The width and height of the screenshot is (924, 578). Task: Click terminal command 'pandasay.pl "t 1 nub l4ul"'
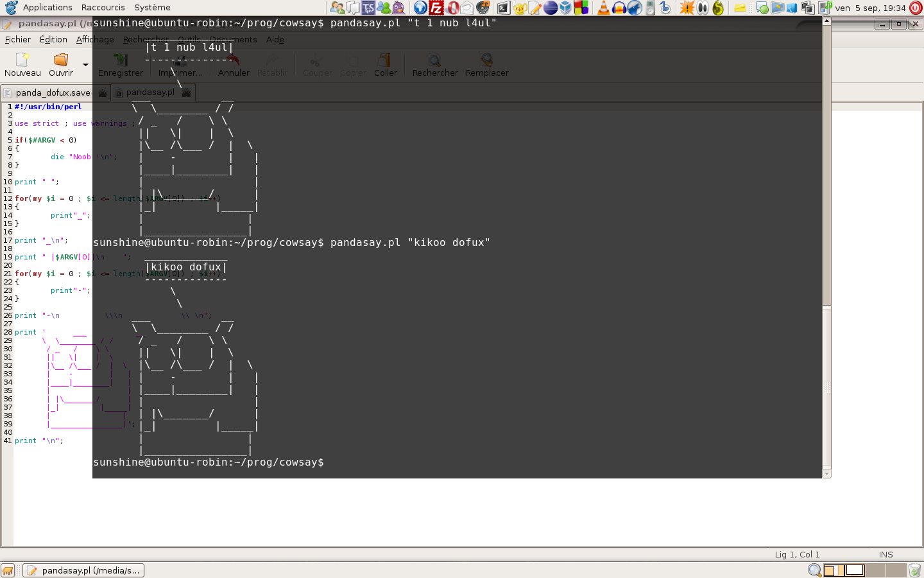(x=413, y=23)
